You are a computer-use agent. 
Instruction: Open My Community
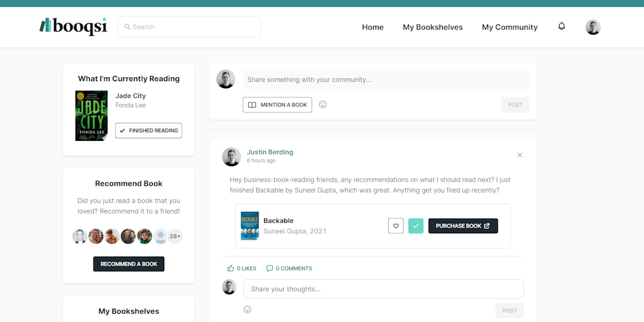tap(509, 27)
